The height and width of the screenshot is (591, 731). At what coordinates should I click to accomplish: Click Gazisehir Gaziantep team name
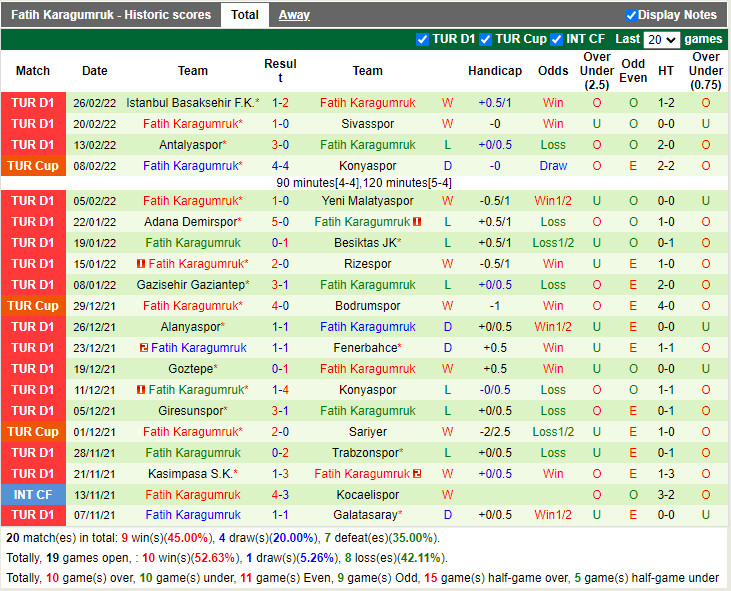[x=190, y=285]
